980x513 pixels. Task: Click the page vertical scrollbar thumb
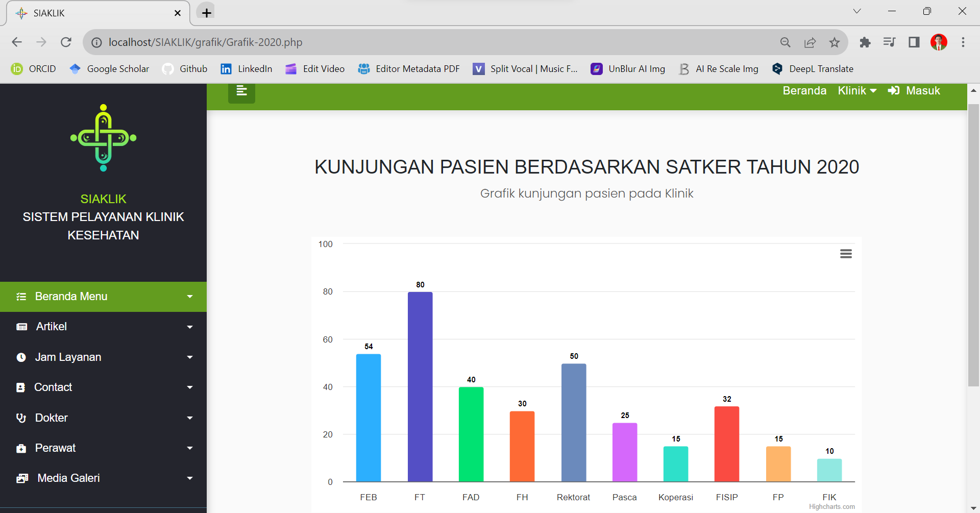[973, 245]
